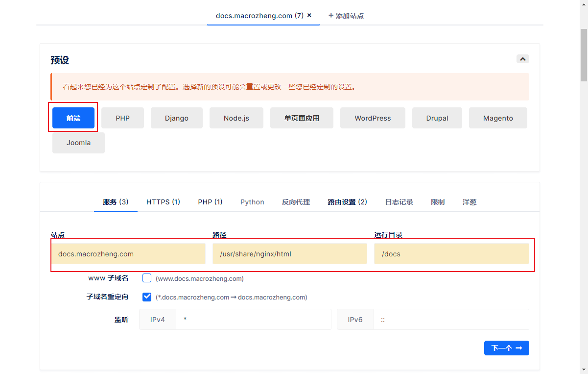
Task: Edit the 运行目录 /docs field
Action: 451,254
